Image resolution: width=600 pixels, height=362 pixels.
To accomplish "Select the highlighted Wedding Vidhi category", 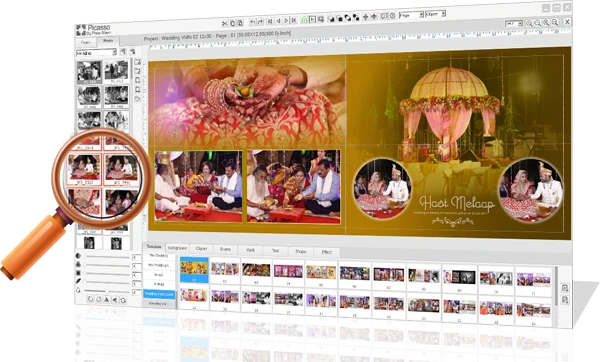I will coord(159,294).
